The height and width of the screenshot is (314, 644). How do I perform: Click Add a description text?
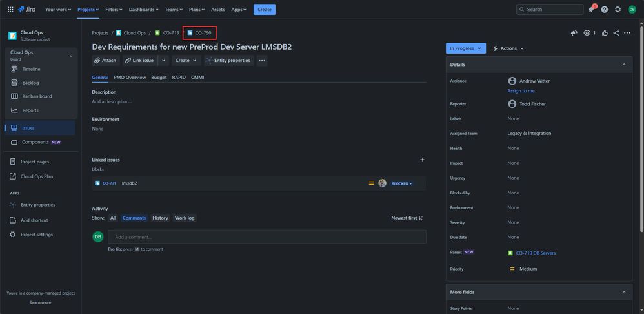(112, 101)
